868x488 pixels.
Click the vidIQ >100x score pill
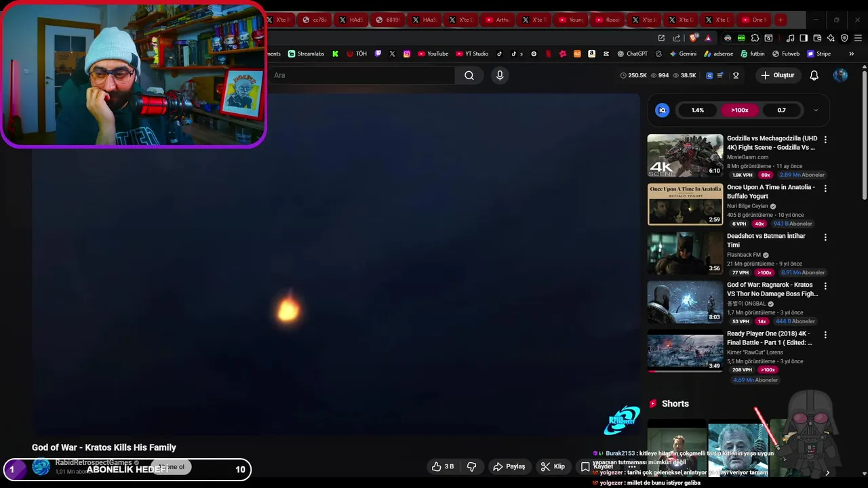pos(740,110)
